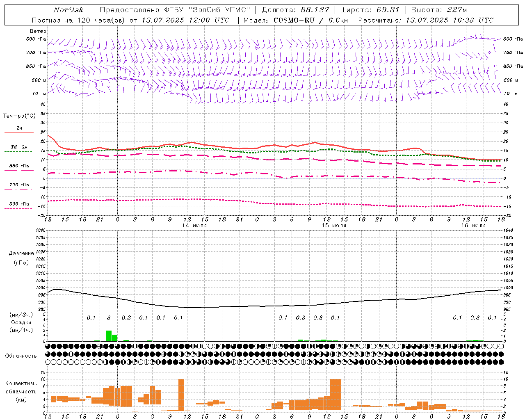
Task: Click the "14 июля" date label
Action: 194,226
